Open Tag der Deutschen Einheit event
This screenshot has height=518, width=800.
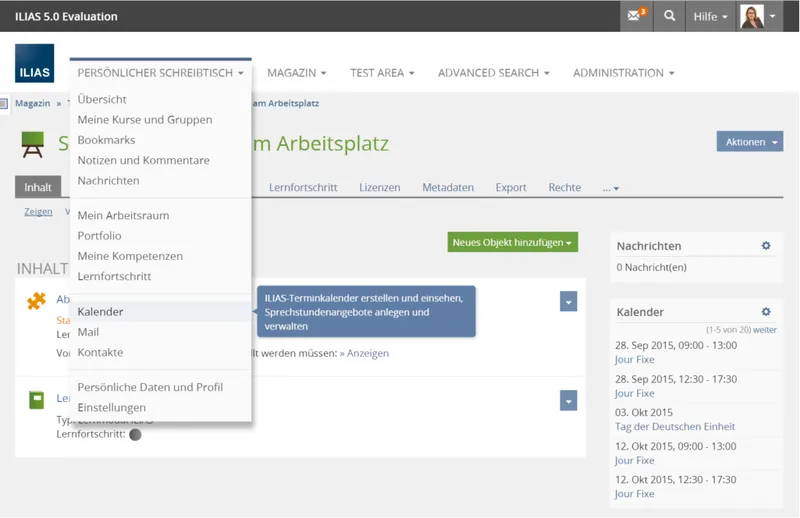pyautogui.click(x=675, y=427)
